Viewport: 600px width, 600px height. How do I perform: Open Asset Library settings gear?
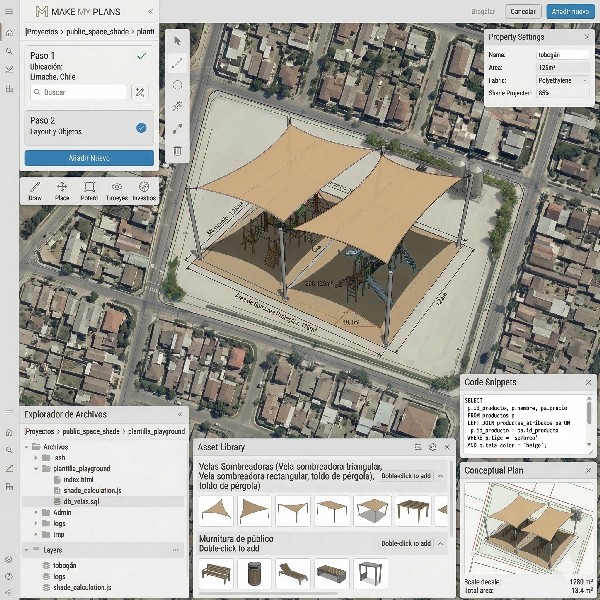[x=433, y=447]
